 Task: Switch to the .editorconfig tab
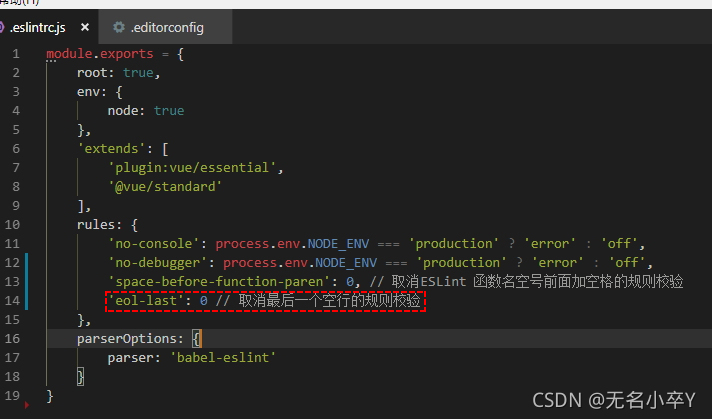coord(164,25)
